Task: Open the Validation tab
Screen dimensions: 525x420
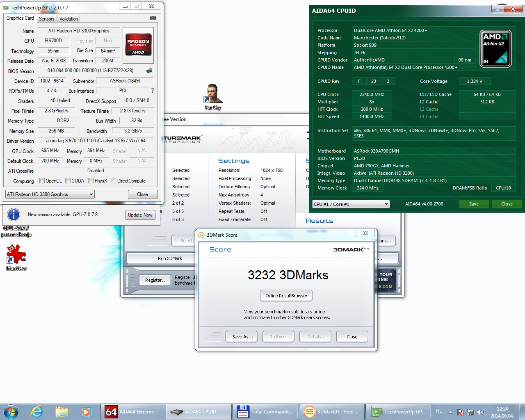Action: [x=68, y=19]
